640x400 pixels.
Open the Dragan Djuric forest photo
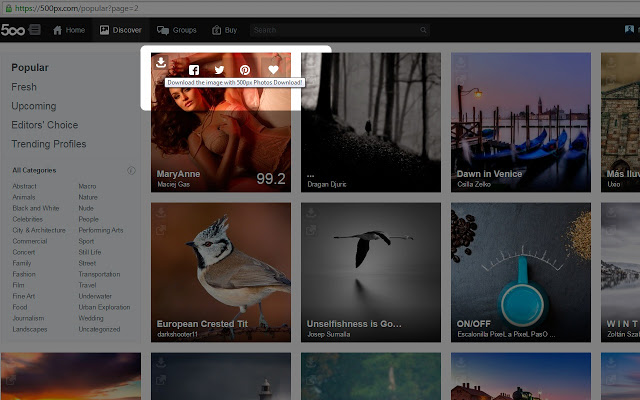pyautogui.click(x=371, y=122)
